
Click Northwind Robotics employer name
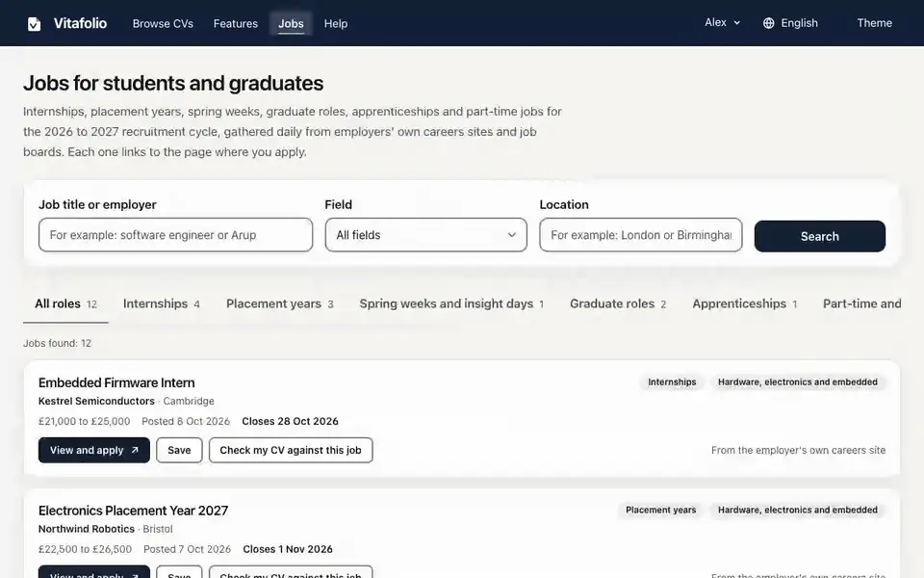(87, 529)
